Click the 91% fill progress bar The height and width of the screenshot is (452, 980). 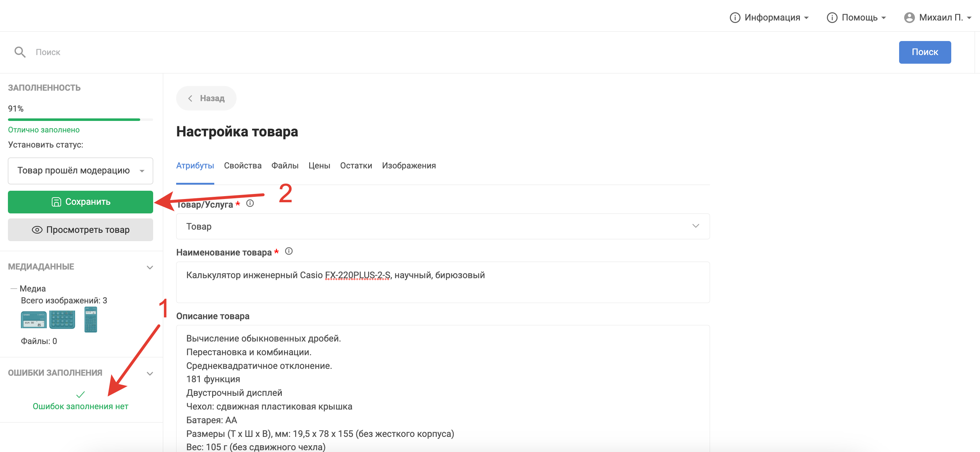pos(80,119)
